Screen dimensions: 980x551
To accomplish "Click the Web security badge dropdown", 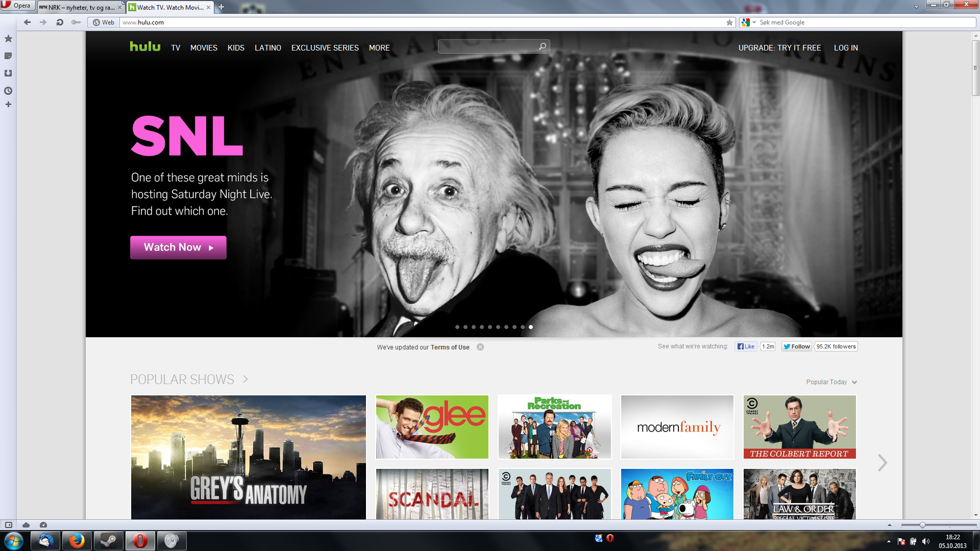I will 104,22.
